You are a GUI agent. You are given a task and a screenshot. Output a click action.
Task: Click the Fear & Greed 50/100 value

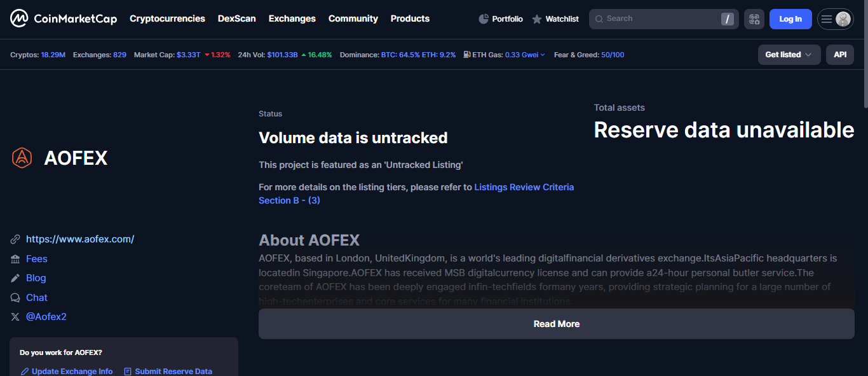click(x=613, y=55)
